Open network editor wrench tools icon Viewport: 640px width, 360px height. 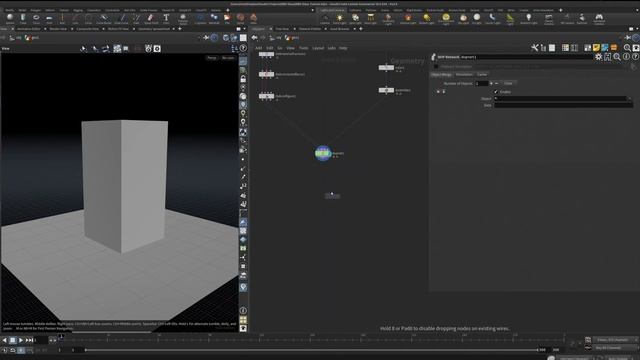point(535,48)
